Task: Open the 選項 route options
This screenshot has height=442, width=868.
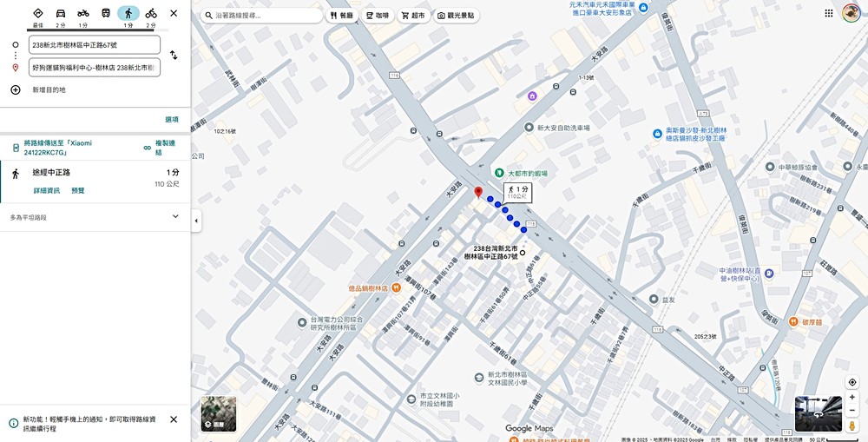Action: click(172, 119)
